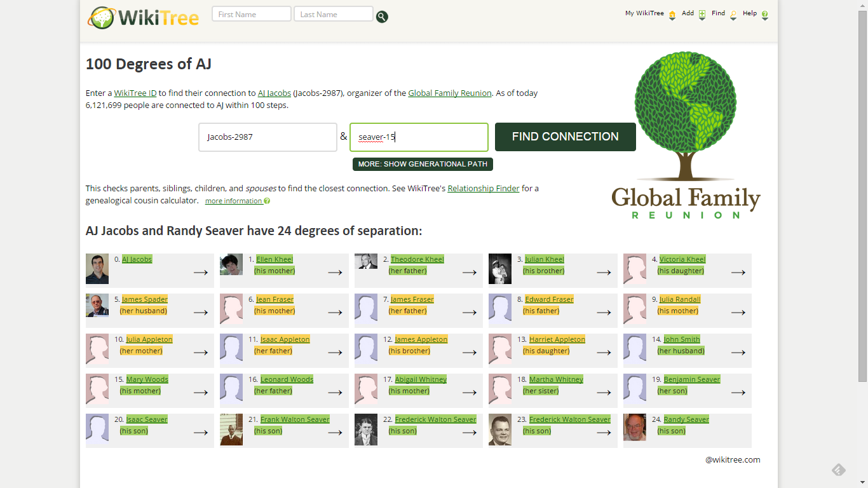Click the WikiTree logo
The width and height of the screenshot is (868, 488).
tap(144, 17)
